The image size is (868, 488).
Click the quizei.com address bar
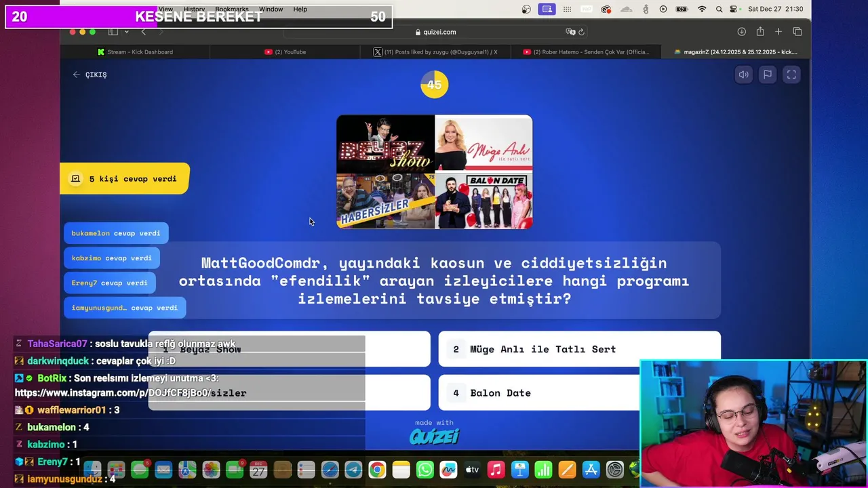pyautogui.click(x=435, y=32)
